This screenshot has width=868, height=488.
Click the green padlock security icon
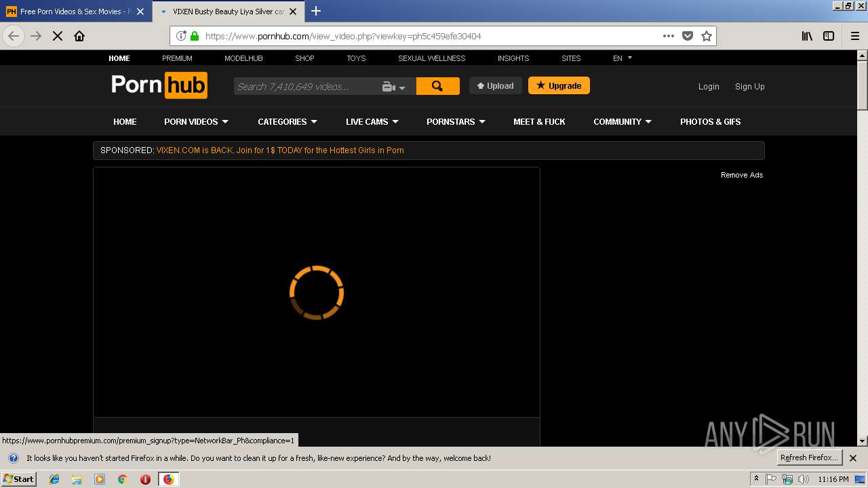(195, 36)
